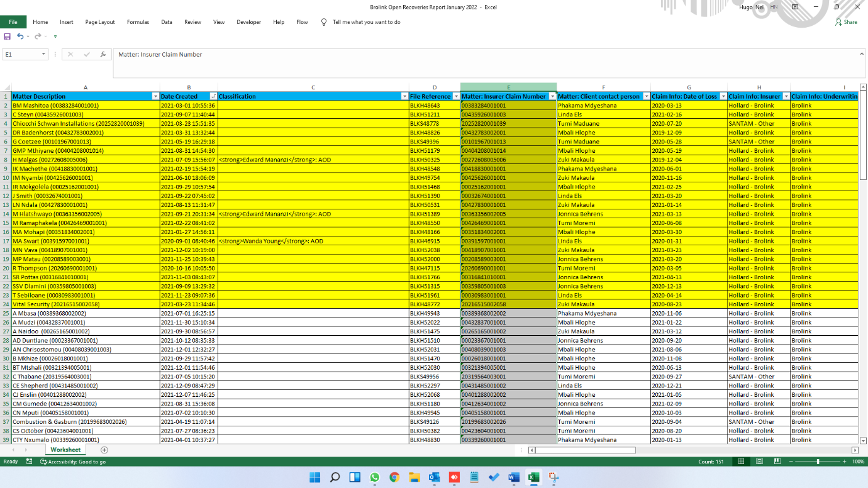Open the Ribbon Display Options icon
This screenshot has height=488, width=868.
pos(795,7)
